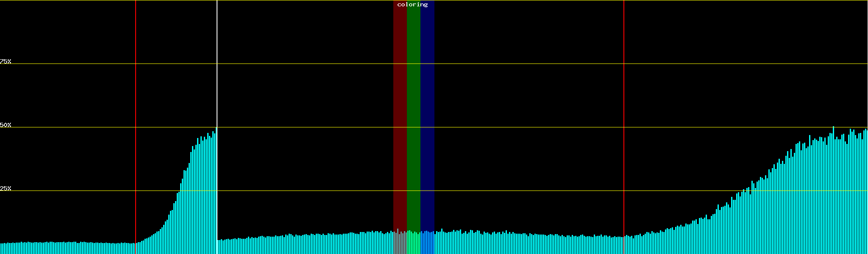Click the "coloring" label at top
The width and height of the screenshot is (868, 254).
[412, 5]
